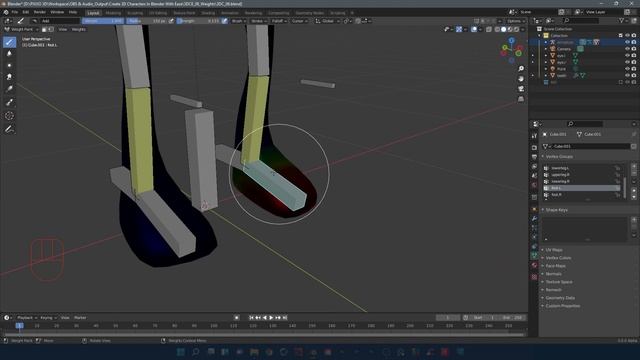Open the Weights menu in viewport header

(x=78, y=29)
